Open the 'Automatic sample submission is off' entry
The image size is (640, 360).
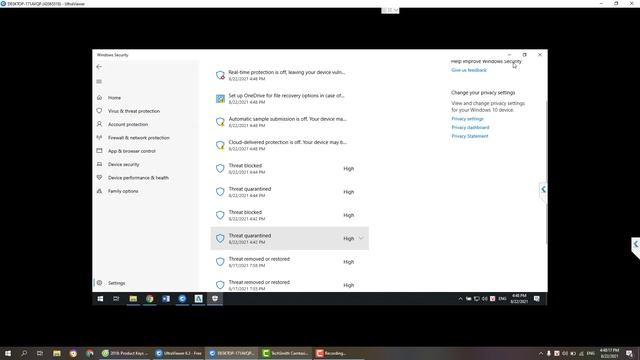click(290, 122)
